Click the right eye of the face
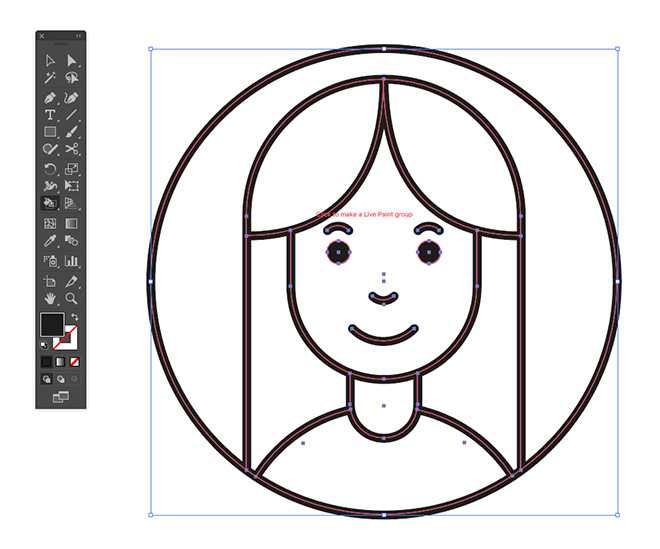 429,252
